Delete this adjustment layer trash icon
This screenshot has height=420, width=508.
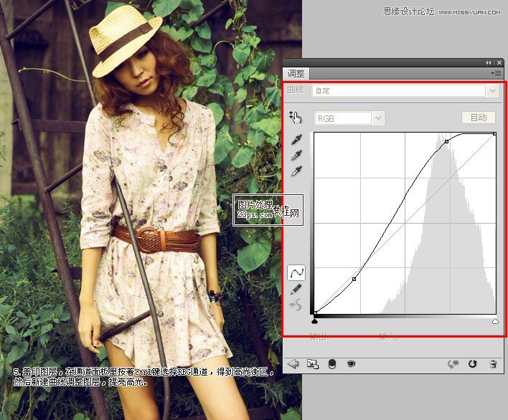[x=493, y=364]
